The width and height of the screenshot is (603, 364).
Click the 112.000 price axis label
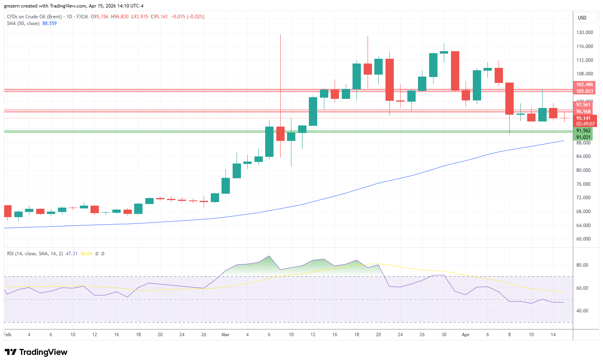click(585, 60)
